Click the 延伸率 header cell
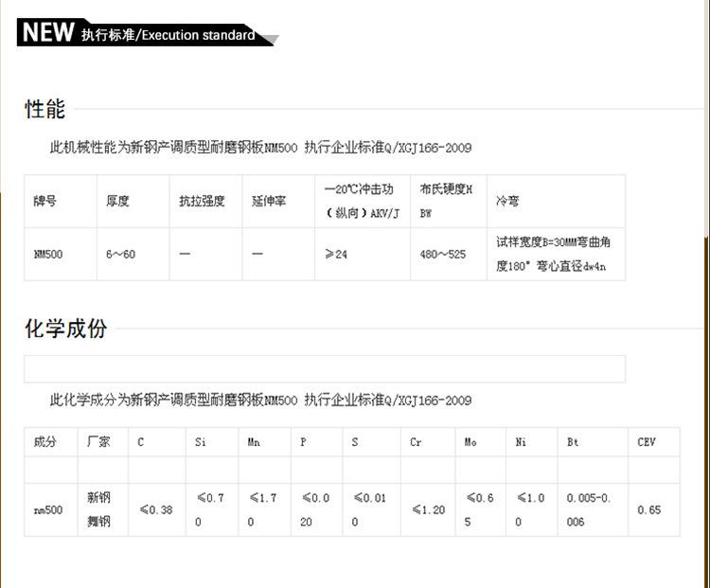710x588 pixels. tap(278, 201)
